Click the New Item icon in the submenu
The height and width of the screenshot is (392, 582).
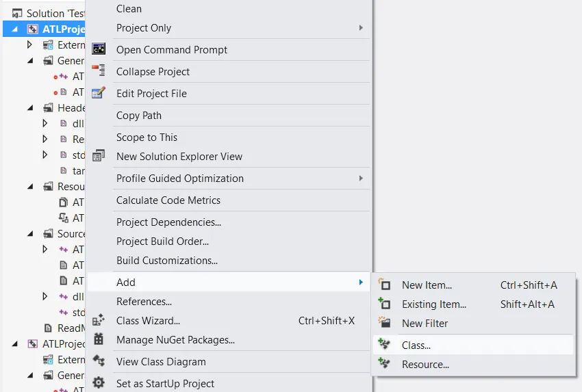(384, 285)
